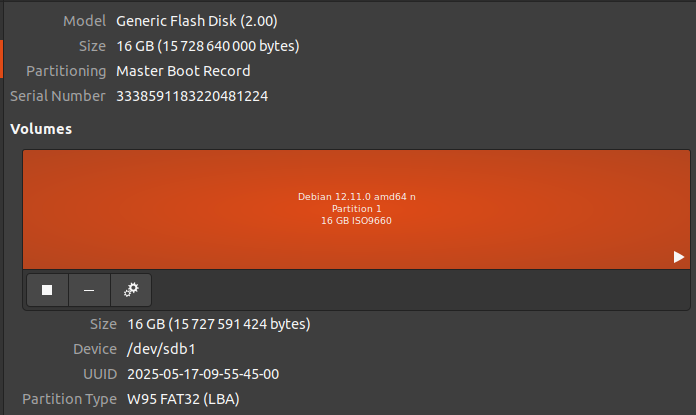Screen dimensions: 696x415
Task: Click the serial number 3338591183220481224
Action: 192,96
